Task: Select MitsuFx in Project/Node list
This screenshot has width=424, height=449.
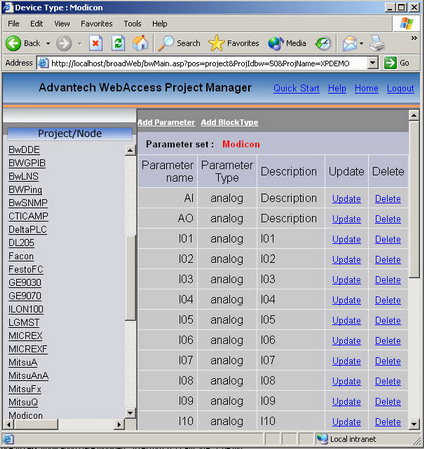Action: pos(25,389)
